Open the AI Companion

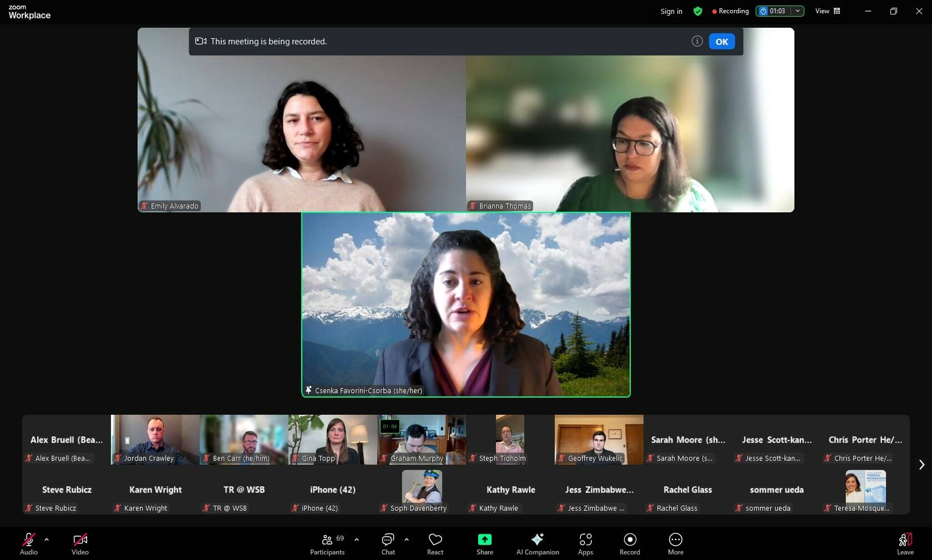coord(537,543)
